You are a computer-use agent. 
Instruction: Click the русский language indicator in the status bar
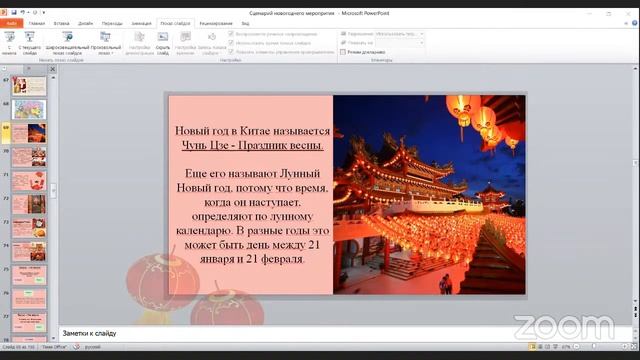point(93,347)
